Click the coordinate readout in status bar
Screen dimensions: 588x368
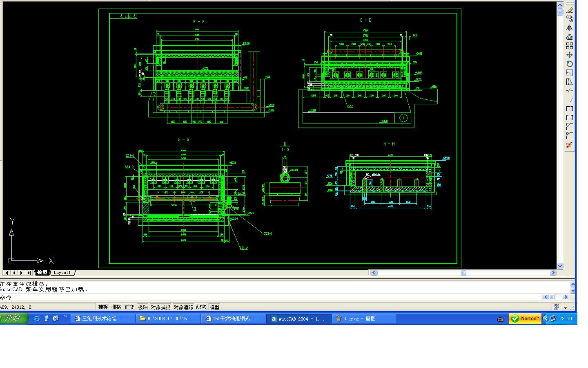(48, 307)
